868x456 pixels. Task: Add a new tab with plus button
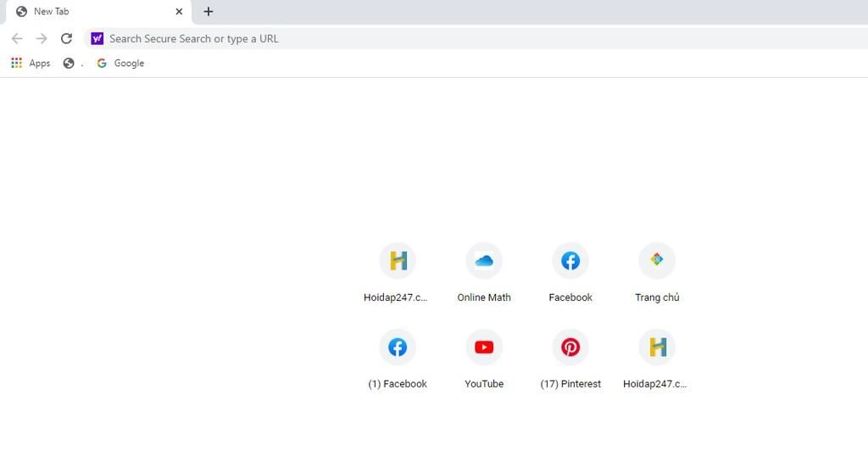coord(209,12)
